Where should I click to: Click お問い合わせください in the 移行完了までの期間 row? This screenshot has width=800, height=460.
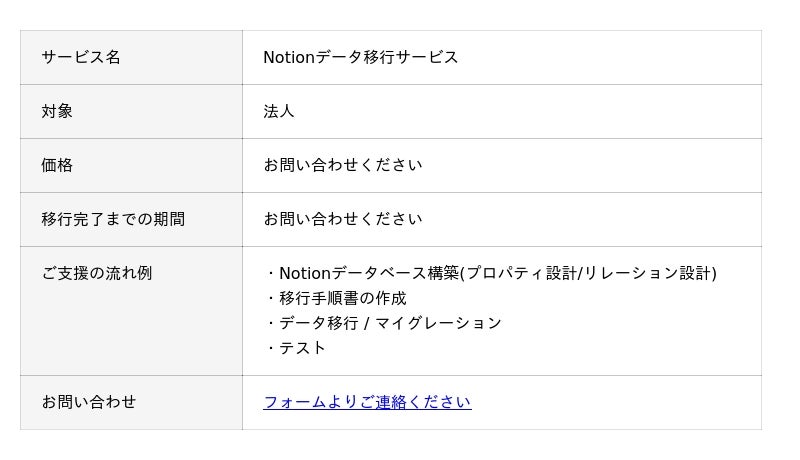coord(342,219)
